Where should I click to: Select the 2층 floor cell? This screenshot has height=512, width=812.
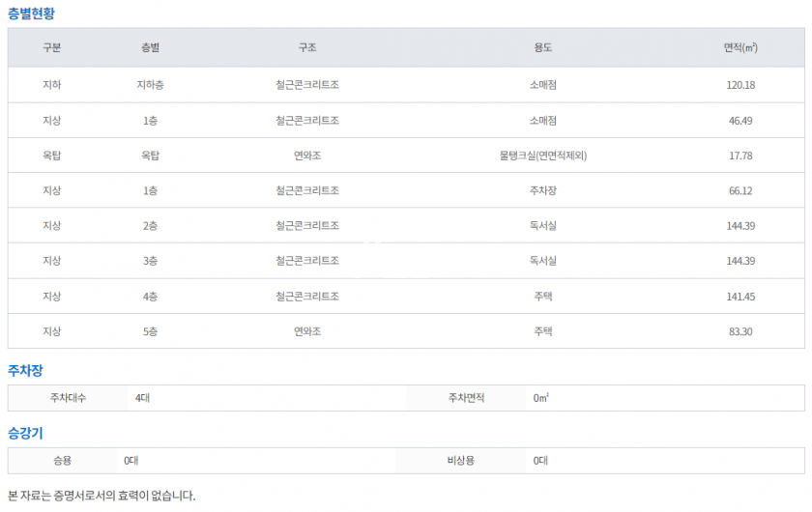click(150, 226)
